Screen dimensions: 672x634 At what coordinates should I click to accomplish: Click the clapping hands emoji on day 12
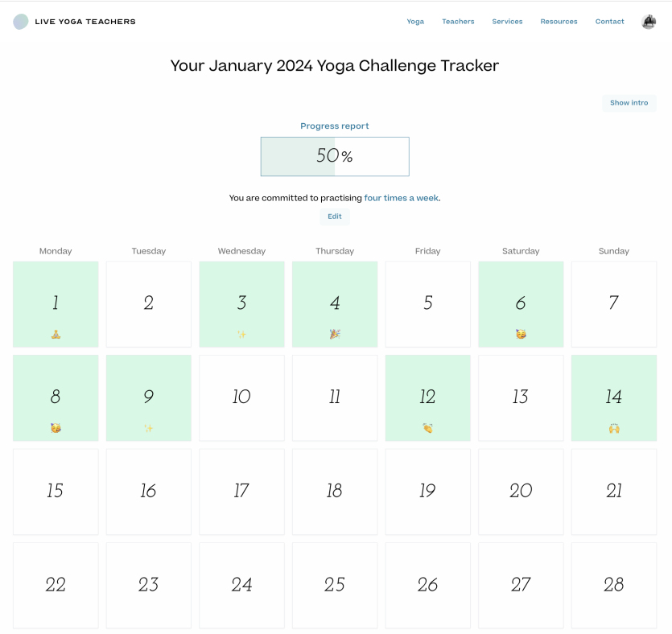[x=427, y=428]
